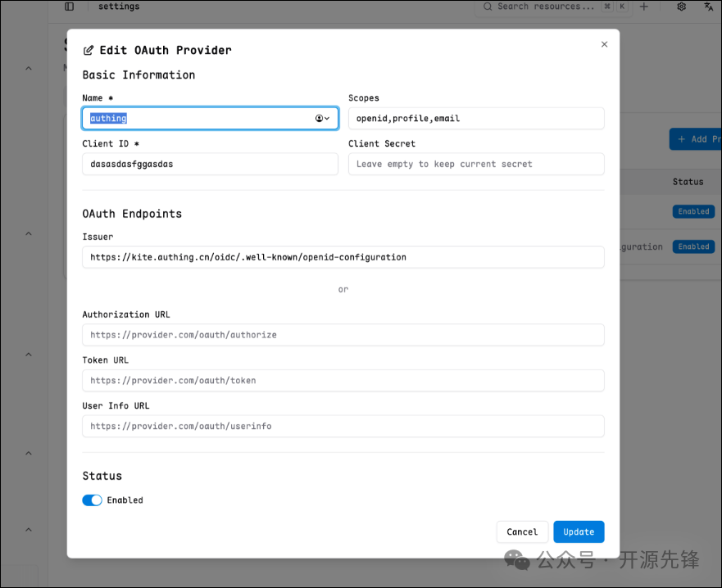Click the plus icon in top bar
This screenshot has height=588, width=722.
[x=644, y=7]
